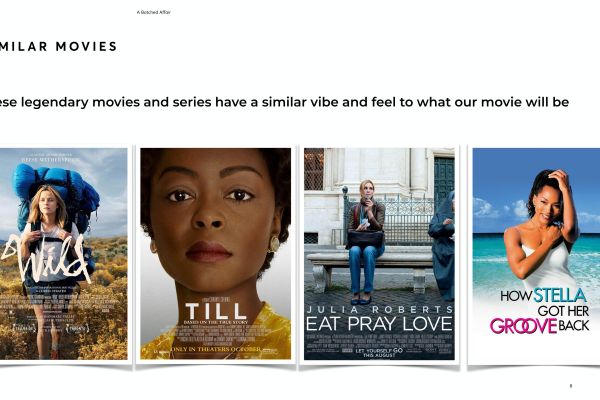Select How Stella Got Her Groove Back poster
Screen dimensions: 600x400
[536, 254]
